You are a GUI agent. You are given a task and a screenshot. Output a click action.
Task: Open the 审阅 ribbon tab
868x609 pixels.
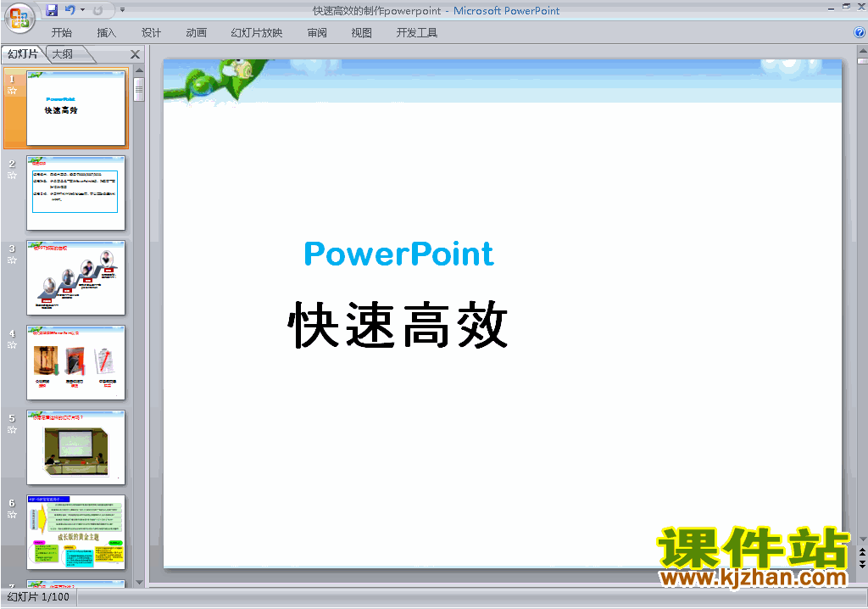pyautogui.click(x=317, y=33)
